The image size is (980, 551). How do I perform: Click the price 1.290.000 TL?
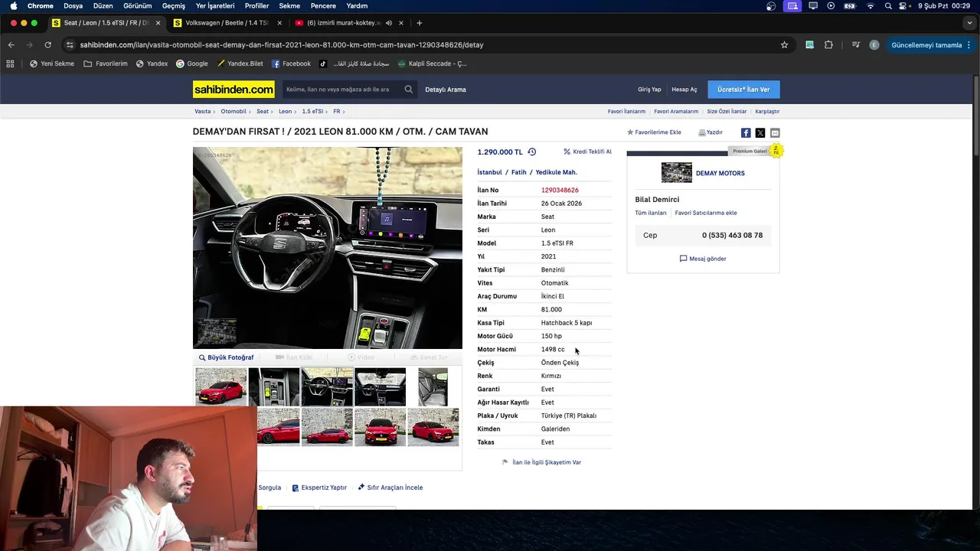(x=500, y=152)
